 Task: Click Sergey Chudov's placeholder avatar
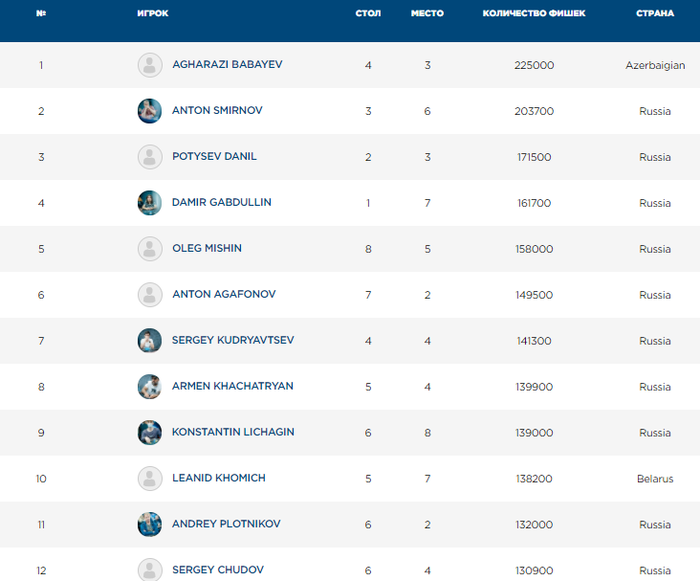pyautogui.click(x=150, y=570)
